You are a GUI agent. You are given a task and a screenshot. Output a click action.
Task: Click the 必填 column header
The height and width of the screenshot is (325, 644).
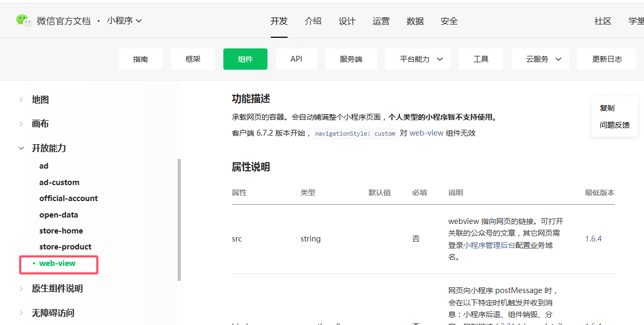(420, 193)
